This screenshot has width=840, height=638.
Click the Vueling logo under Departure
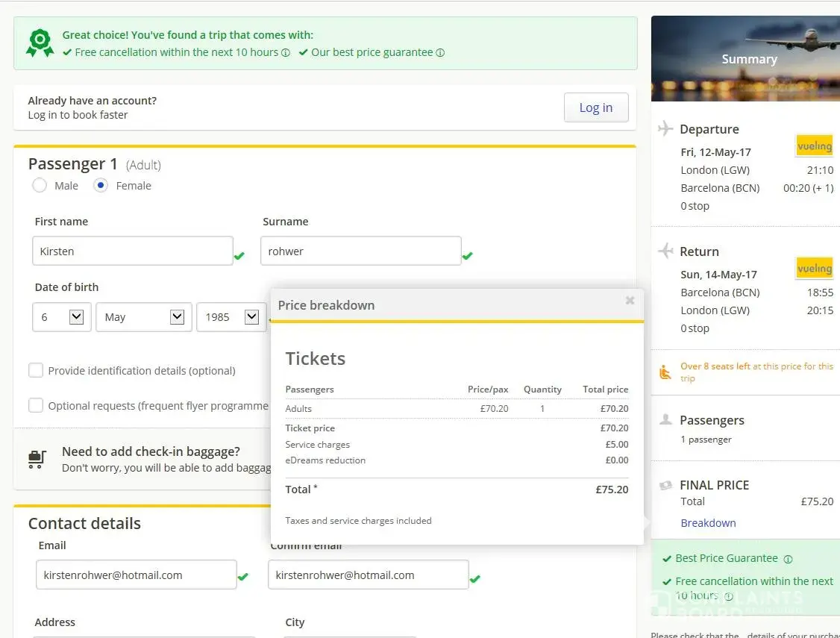[x=814, y=146]
